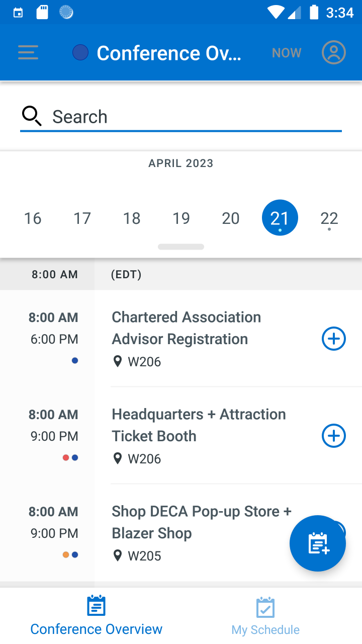Add Headquarters + Attraction Ticket Booth session

click(334, 436)
